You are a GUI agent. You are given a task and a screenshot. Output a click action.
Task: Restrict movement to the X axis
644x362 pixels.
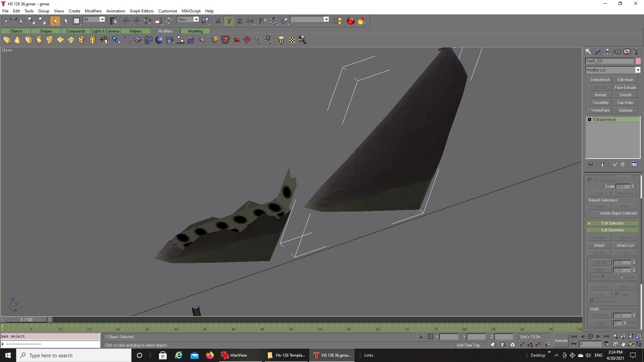[218, 21]
